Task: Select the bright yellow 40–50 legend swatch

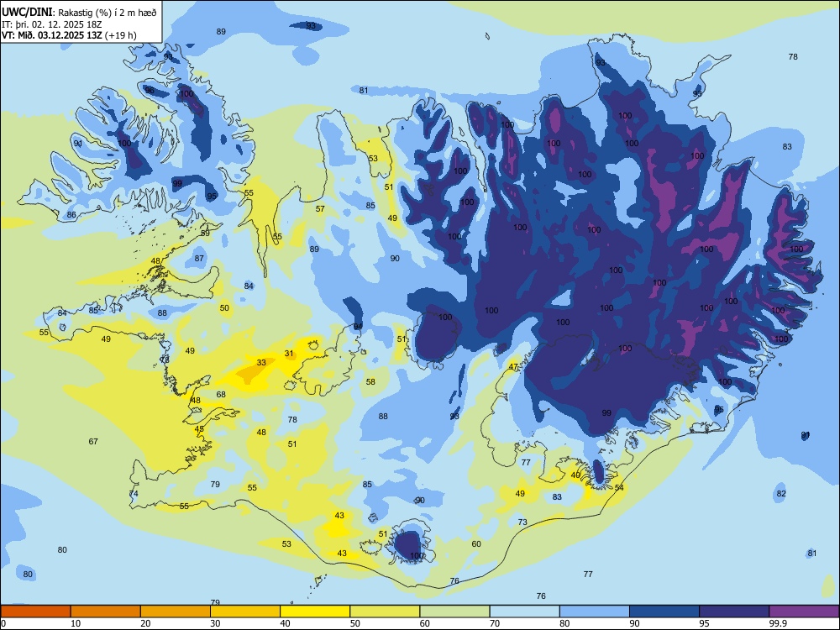Action: pos(315,612)
